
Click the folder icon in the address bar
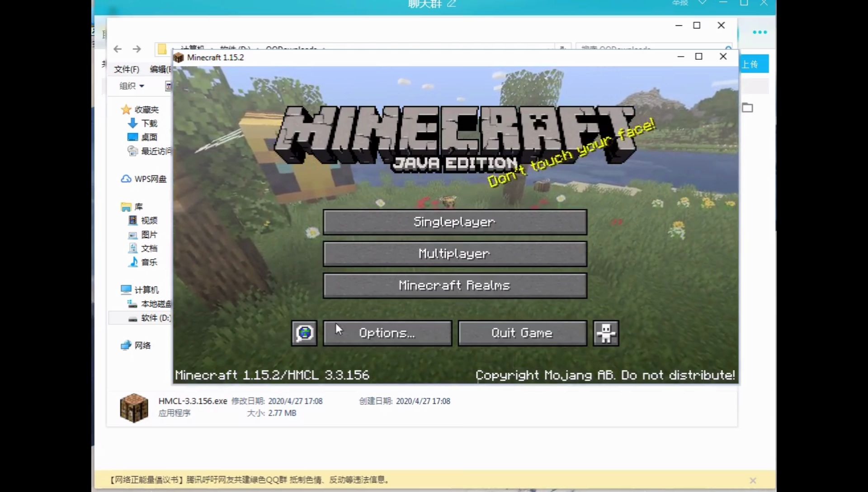[x=162, y=48]
